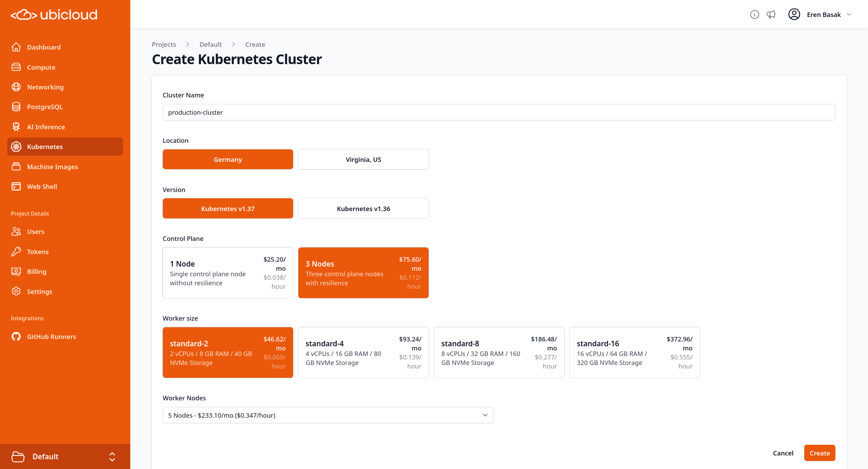
Task: Select standard-16 worker size
Action: pyautogui.click(x=634, y=353)
